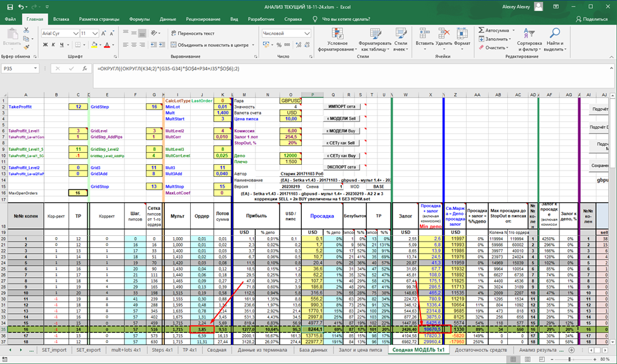Click the increase indent icon

162,45
